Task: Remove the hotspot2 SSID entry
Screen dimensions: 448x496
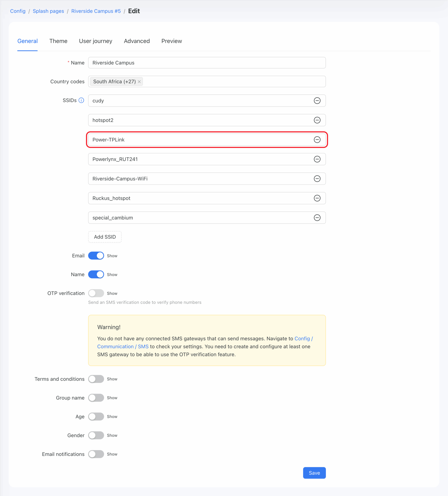Action: click(317, 120)
